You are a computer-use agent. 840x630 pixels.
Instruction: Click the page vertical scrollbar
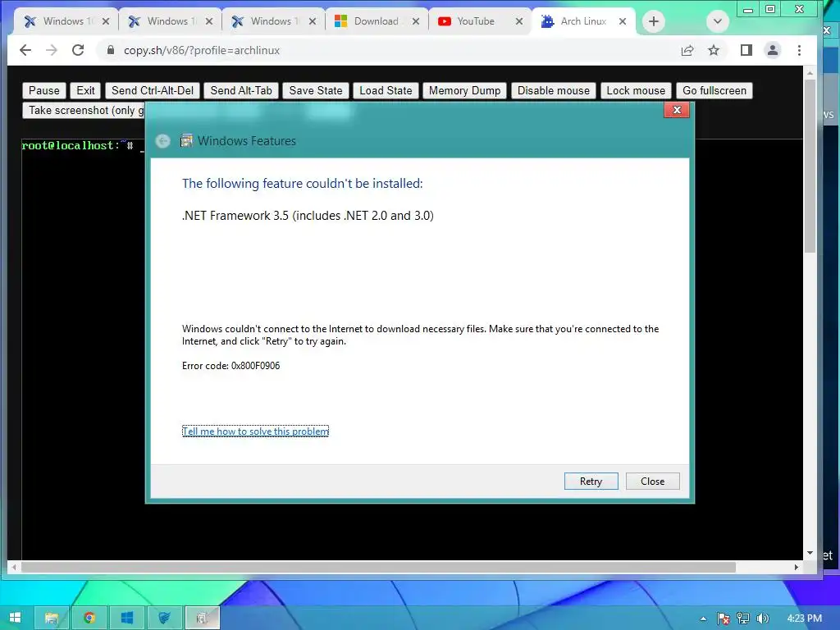point(810,166)
